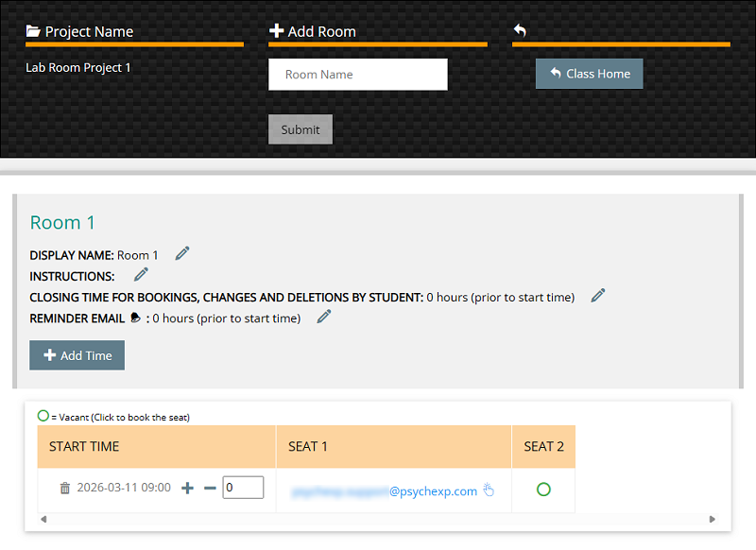This screenshot has height=550, width=756.
Task: Click the minus icon beside 09:00 slot
Action: click(210, 488)
